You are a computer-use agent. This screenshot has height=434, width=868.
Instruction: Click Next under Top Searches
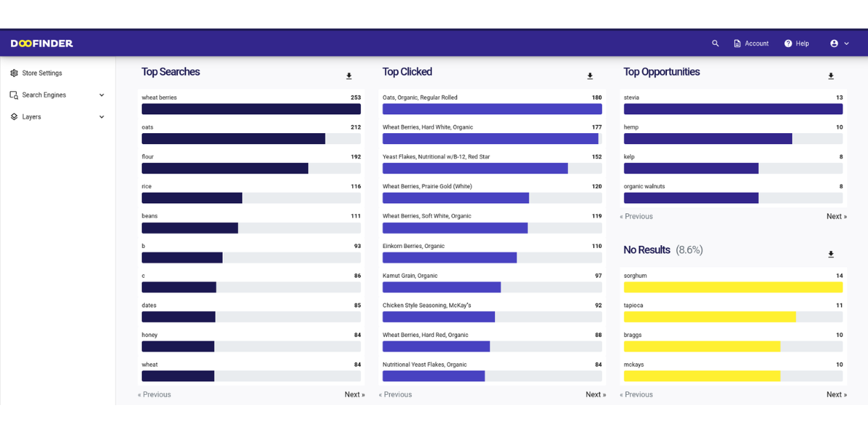354,394
